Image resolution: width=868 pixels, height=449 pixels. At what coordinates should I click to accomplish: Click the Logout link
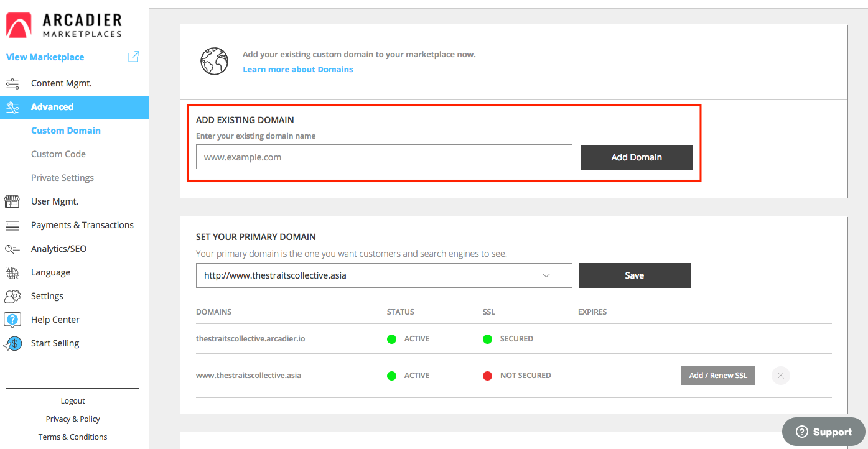[x=73, y=401]
